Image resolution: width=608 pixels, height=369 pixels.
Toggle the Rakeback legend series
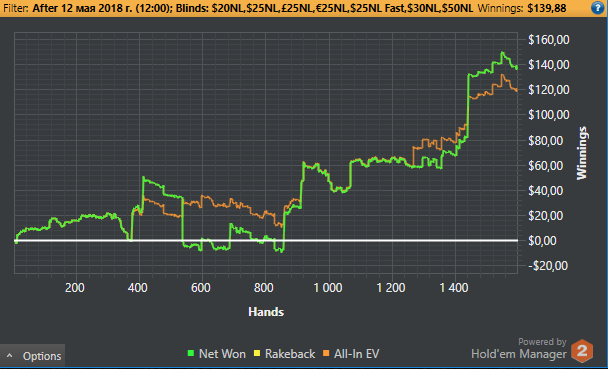point(284,354)
